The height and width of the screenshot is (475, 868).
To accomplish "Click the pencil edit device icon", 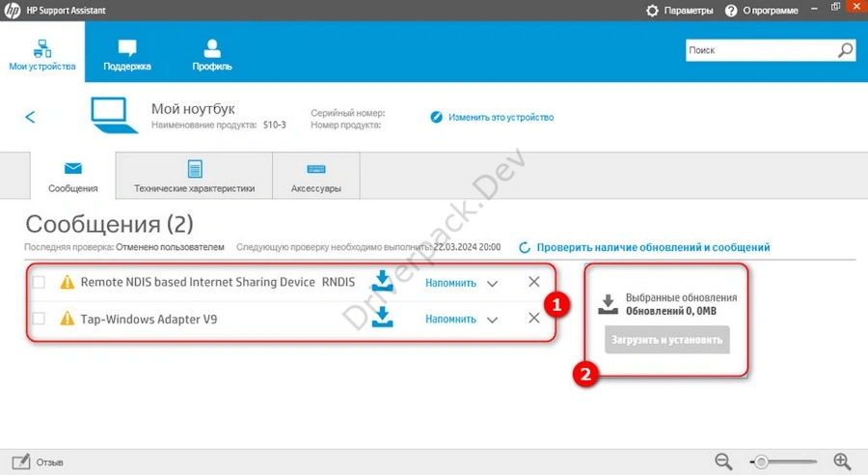I will coord(436,117).
